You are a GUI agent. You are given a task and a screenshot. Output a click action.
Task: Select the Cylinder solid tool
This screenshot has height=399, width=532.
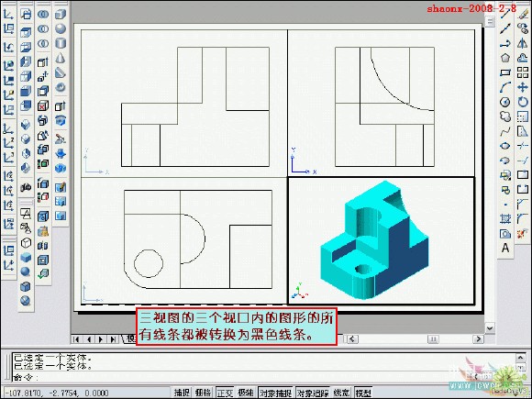pos(61,43)
